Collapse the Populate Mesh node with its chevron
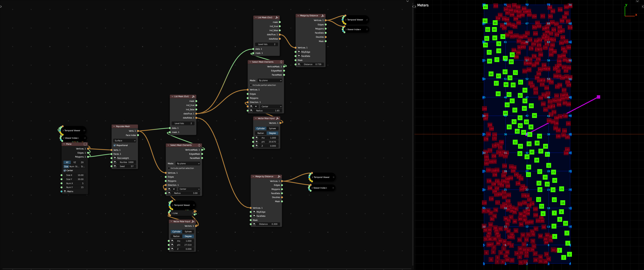The image size is (644, 270). click(114, 127)
